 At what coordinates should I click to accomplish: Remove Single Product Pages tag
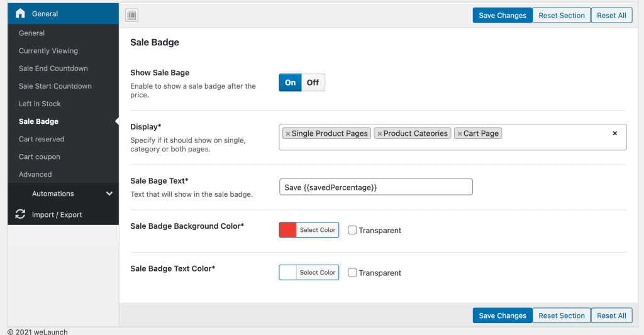[x=288, y=133]
